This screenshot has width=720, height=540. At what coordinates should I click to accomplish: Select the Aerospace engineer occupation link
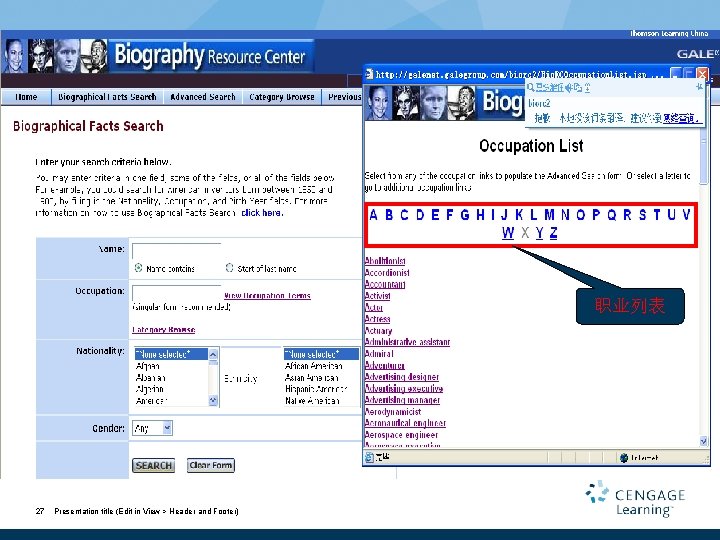[x=401, y=435]
